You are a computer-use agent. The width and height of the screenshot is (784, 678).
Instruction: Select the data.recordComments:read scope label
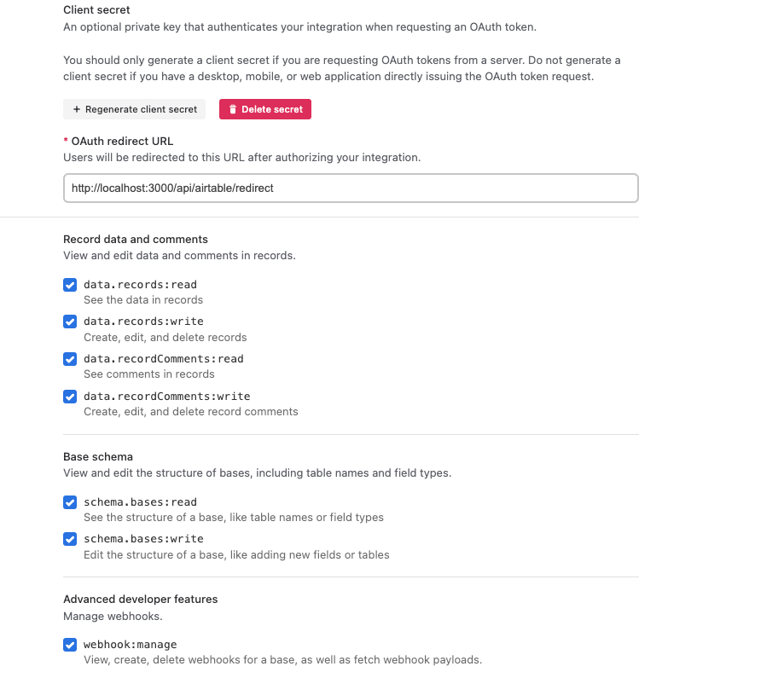tap(164, 358)
